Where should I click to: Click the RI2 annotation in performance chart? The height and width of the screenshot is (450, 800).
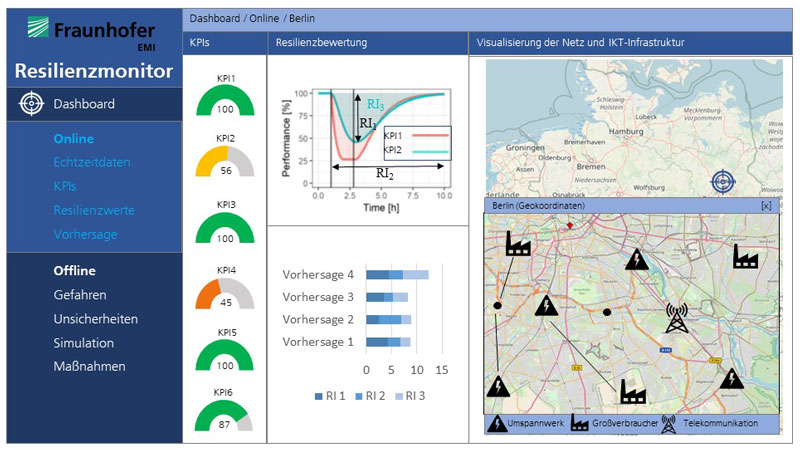(x=385, y=173)
